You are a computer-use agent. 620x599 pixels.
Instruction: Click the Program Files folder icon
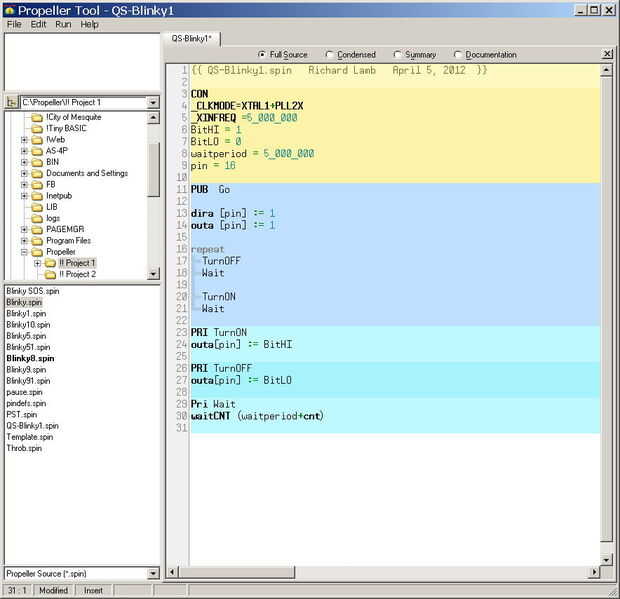coord(37,241)
